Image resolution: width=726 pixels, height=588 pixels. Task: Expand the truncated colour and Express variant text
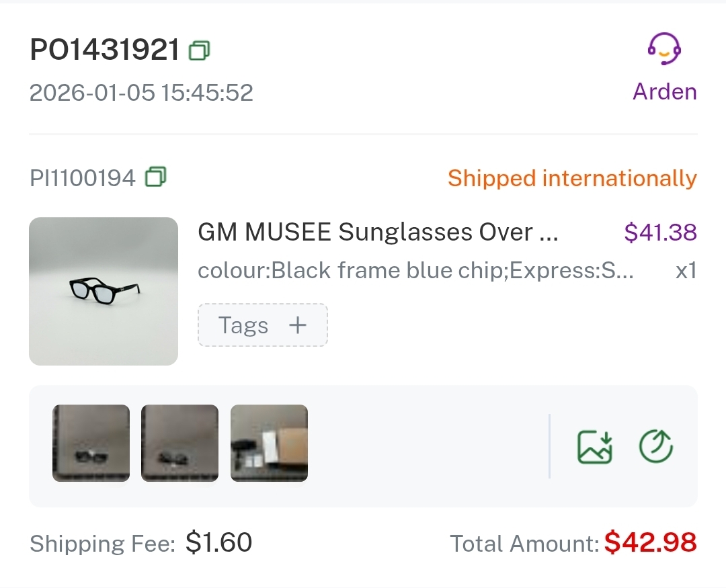click(415, 271)
